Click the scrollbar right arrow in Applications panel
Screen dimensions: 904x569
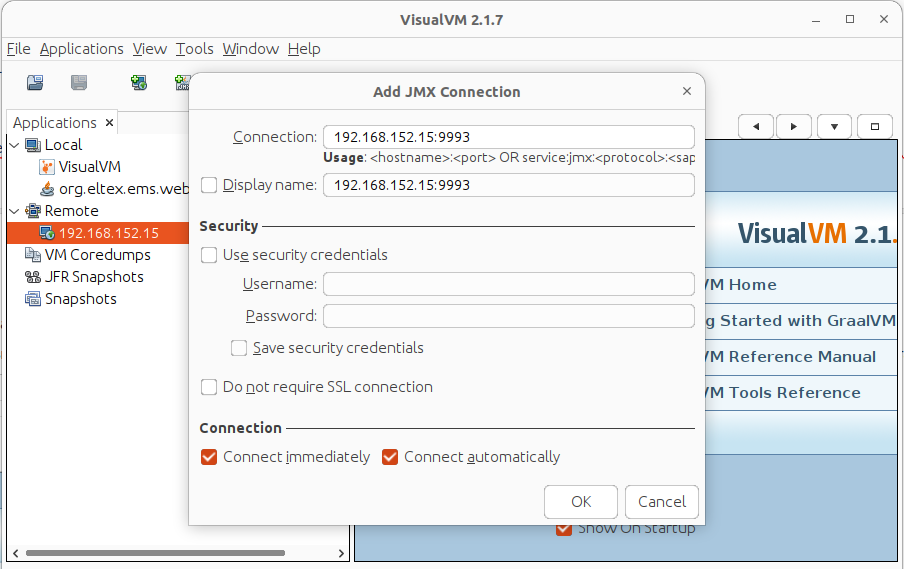coord(341,553)
